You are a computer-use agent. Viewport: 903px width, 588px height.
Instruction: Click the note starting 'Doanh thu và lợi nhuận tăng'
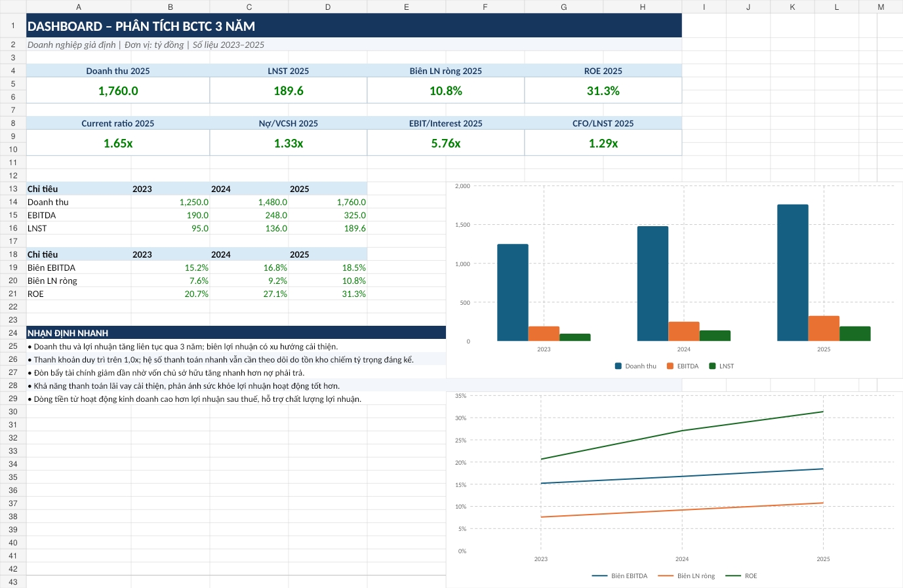pyautogui.click(x=236, y=346)
